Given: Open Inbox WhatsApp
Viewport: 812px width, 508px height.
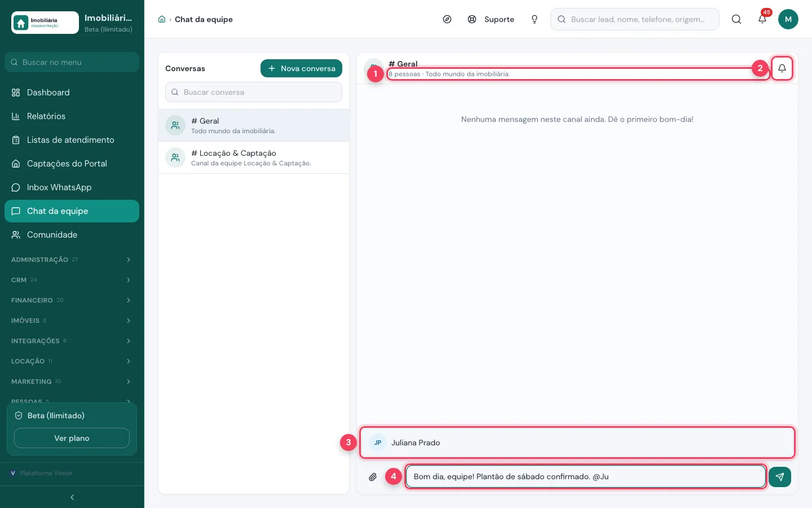Looking at the screenshot, I should pos(72,187).
